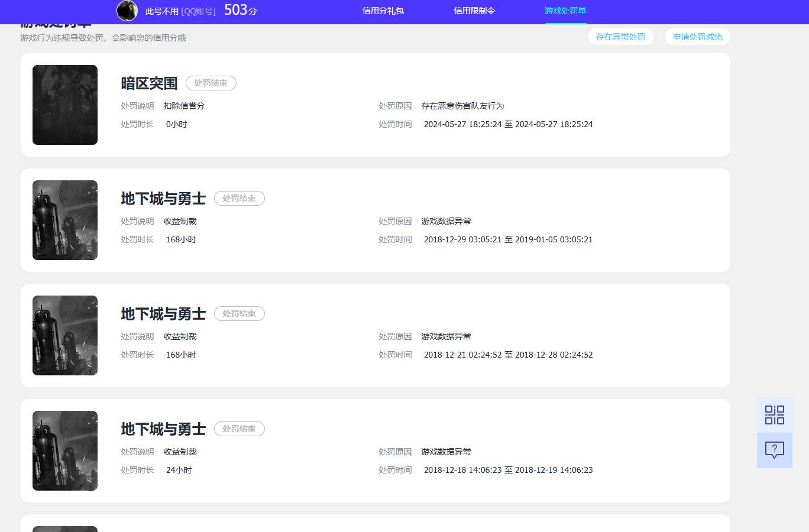Click 处罚结束 badge on the 2018-12-21 penalty

coord(239,314)
